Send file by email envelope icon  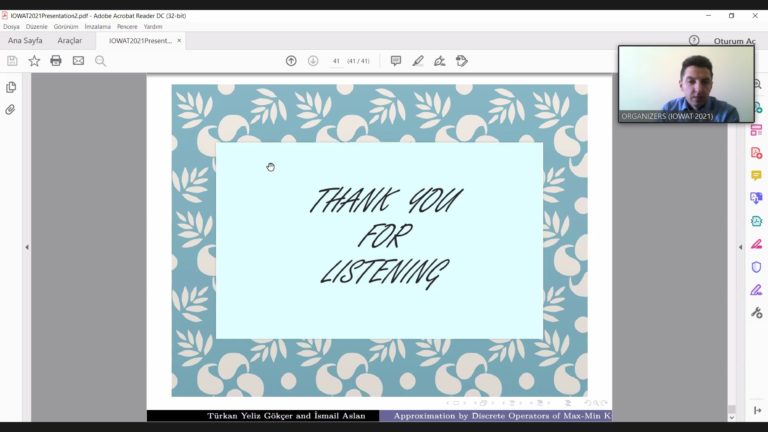tap(78, 61)
